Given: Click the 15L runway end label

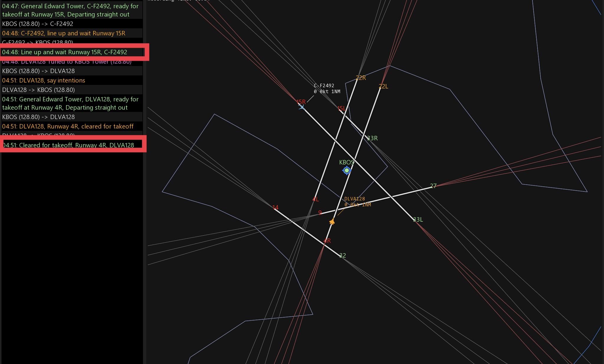Looking at the screenshot, I should (x=341, y=108).
